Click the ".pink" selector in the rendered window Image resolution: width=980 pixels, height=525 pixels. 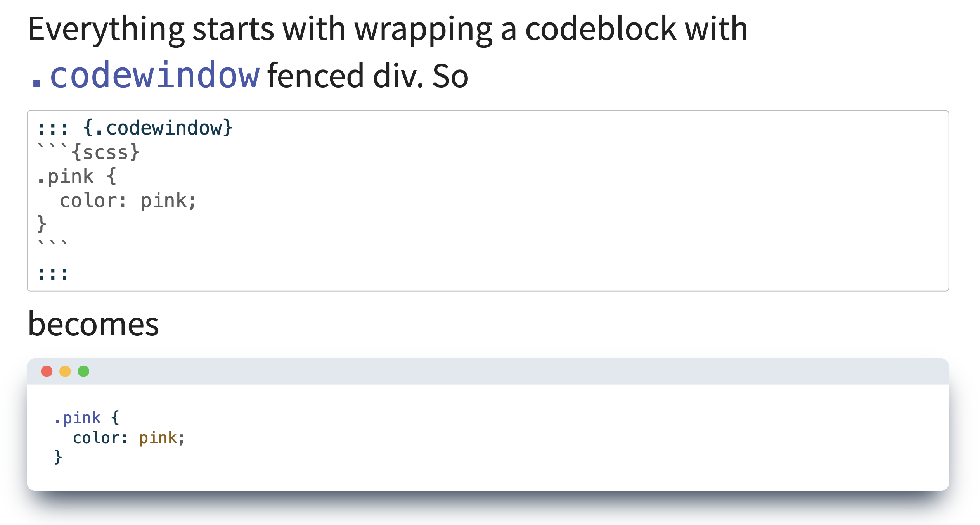click(78, 418)
